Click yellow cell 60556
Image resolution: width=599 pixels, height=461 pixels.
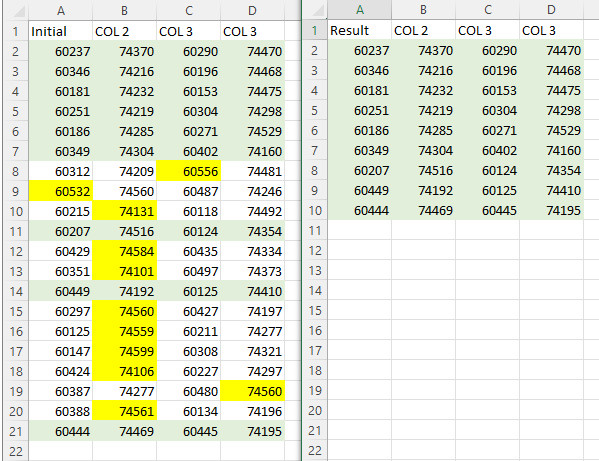pos(189,171)
